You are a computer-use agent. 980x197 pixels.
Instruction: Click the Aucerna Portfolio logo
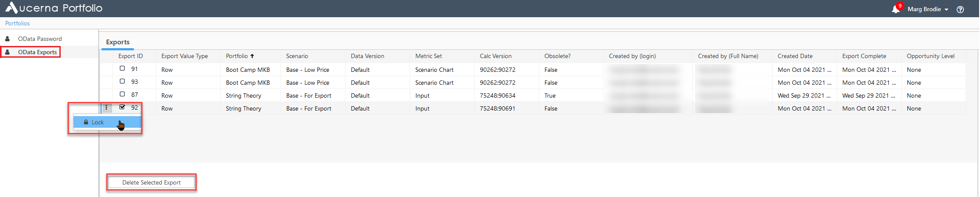click(54, 8)
